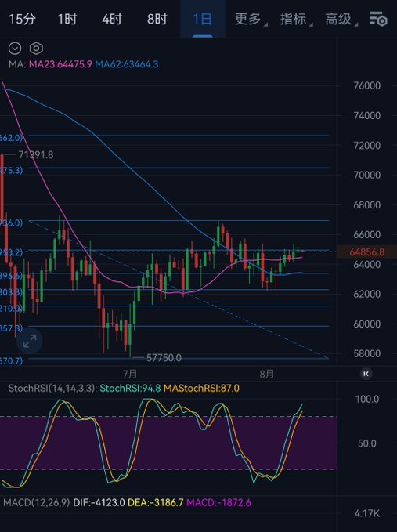Tap the 70000 price axis label

click(366, 175)
